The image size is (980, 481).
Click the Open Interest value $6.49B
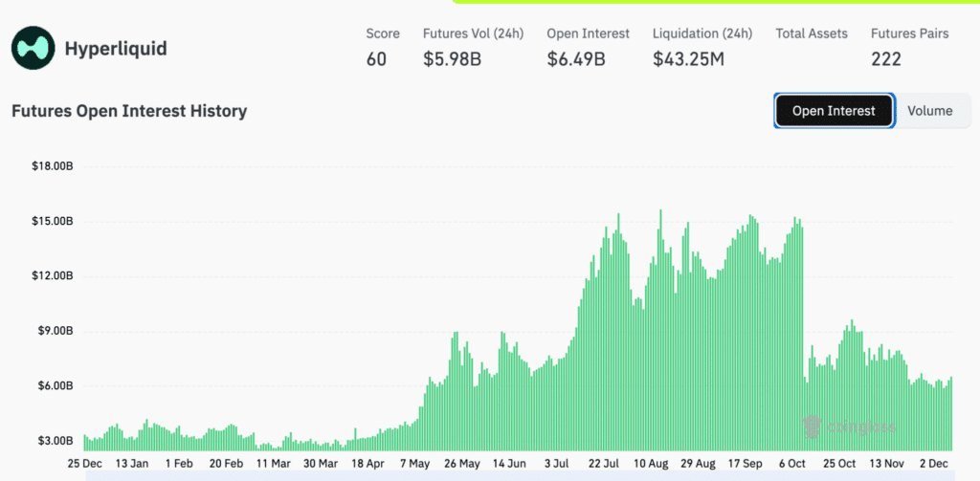point(576,59)
